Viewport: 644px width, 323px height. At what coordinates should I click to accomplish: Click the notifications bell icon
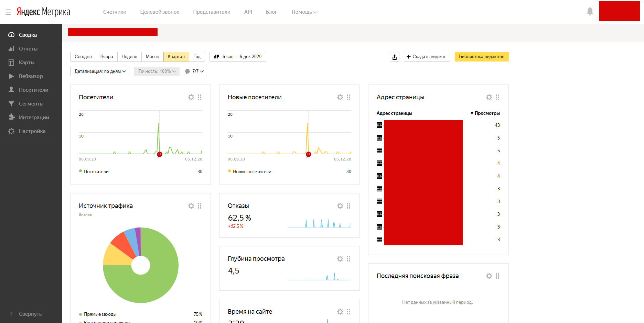point(590,11)
